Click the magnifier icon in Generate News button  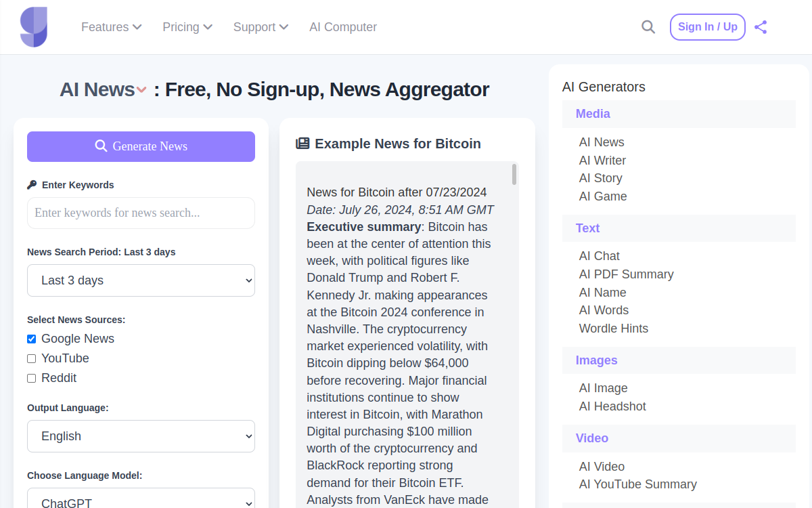click(101, 146)
